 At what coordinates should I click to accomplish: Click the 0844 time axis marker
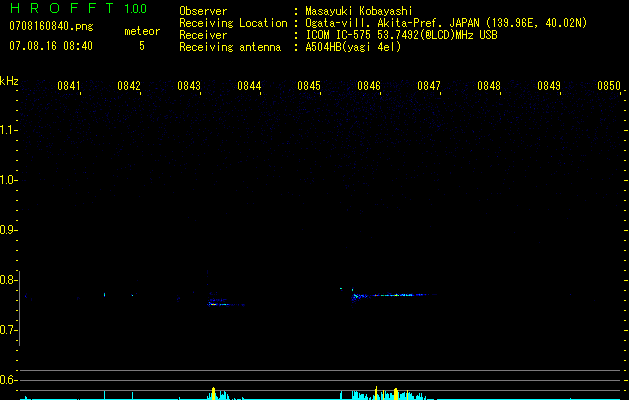click(x=249, y=86)
